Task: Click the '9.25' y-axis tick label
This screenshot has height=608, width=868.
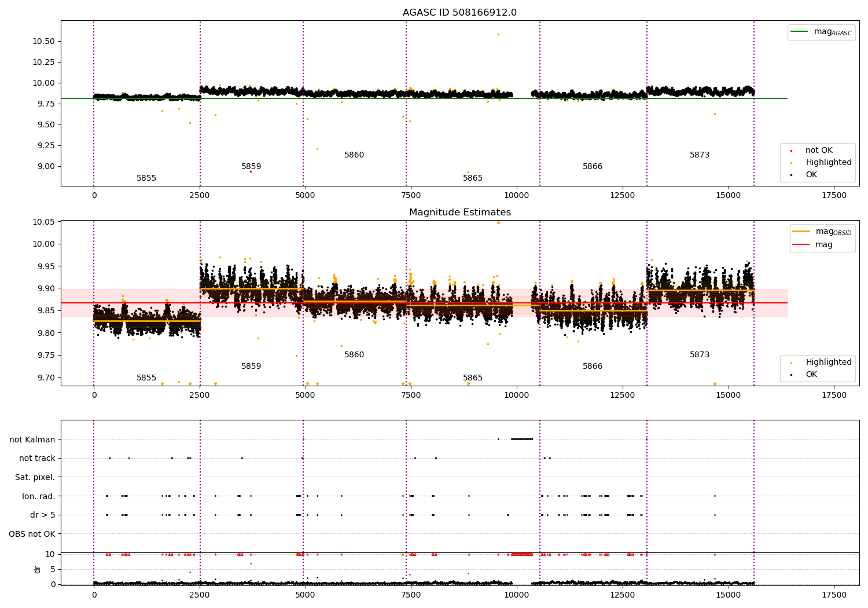Action: [x=46, y=145]
